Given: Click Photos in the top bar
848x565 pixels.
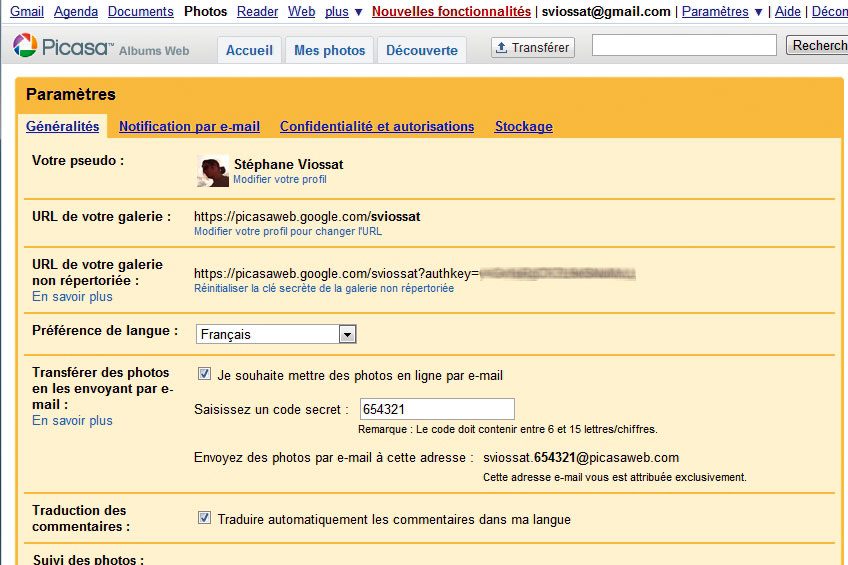Looking at the screenshot, I should pos(206,11).
